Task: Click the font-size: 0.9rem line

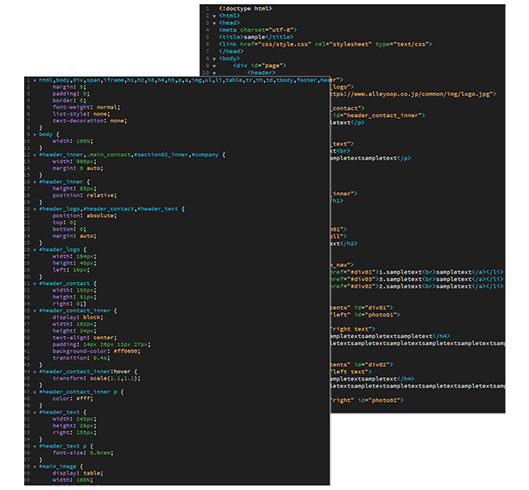Action: [83, 453]
